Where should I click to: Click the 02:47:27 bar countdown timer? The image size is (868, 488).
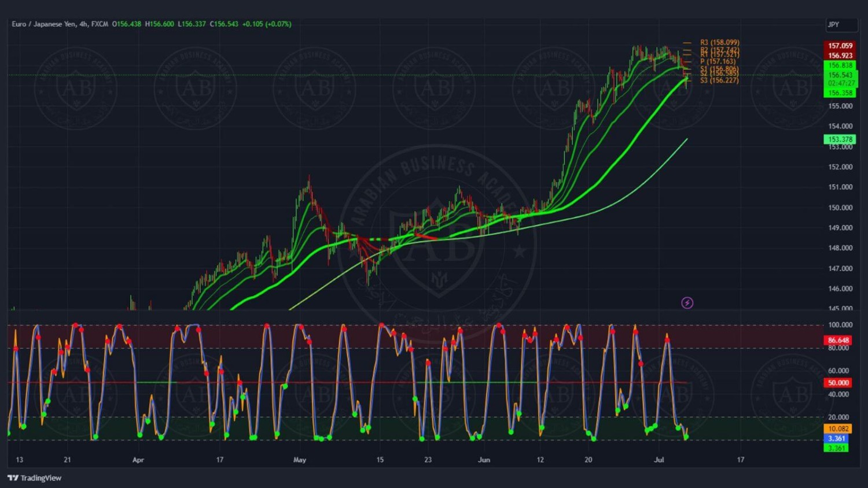pos(841,83)
